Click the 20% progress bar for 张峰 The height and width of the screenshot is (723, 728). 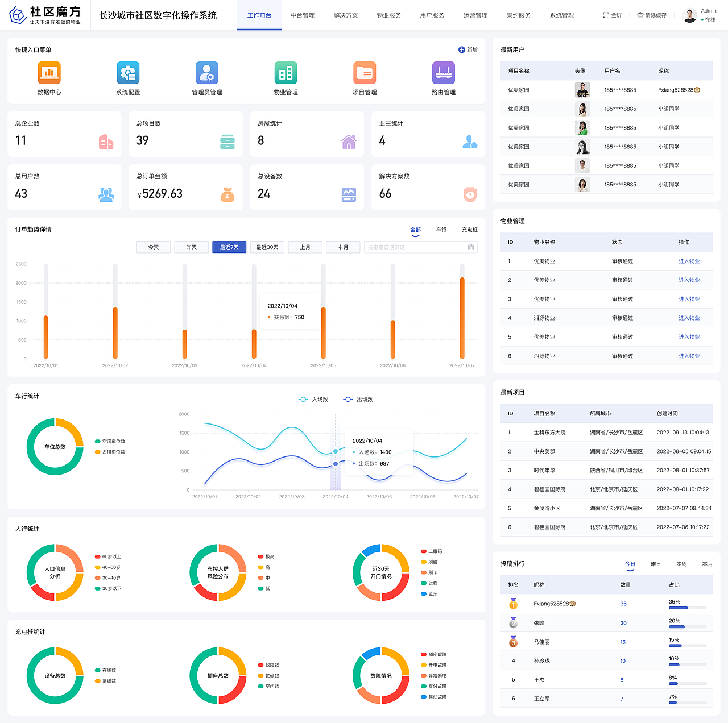[x=688, y=627]
